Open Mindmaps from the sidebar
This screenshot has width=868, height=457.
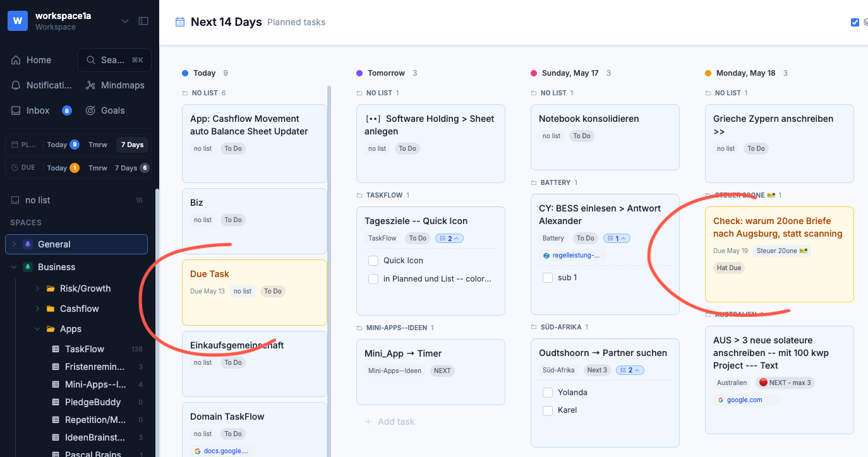[x=115, y=85]
